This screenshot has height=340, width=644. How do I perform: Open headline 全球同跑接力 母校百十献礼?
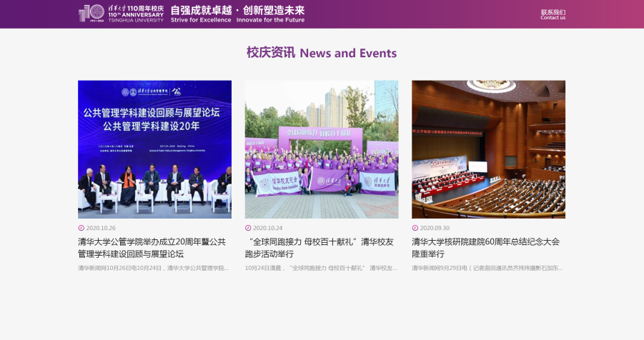click(319, 248)
